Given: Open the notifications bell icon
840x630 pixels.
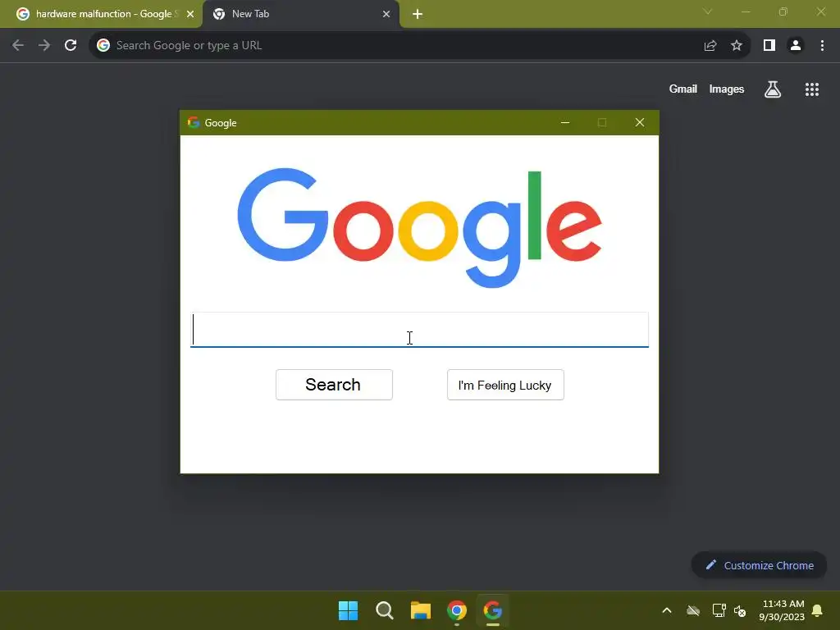Looking at the screenshot, I should [818, 610].
